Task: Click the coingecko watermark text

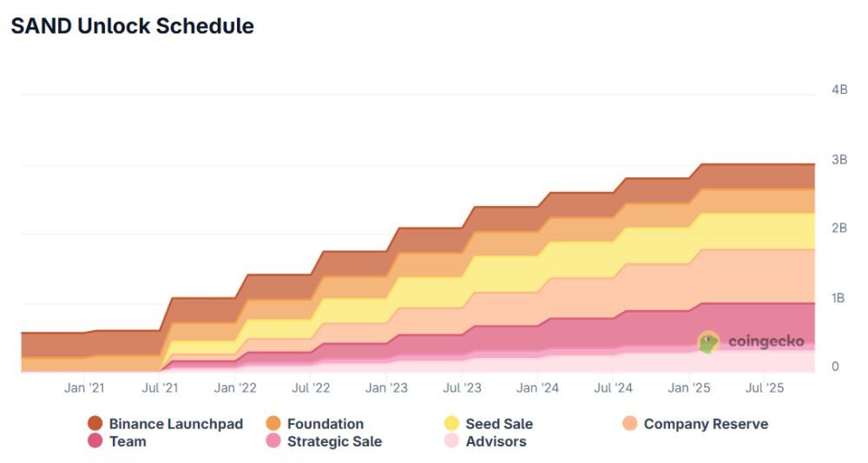Action: (766, 341)
